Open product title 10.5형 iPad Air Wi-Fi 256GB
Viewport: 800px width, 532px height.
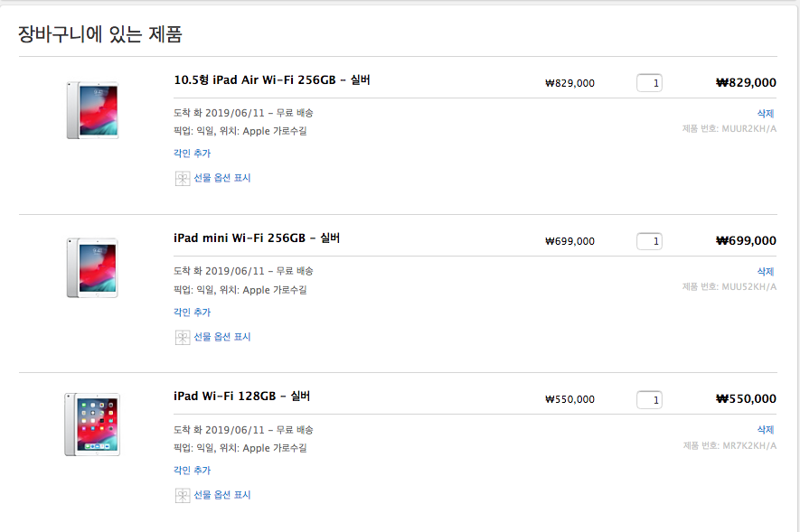coord(272,80)
